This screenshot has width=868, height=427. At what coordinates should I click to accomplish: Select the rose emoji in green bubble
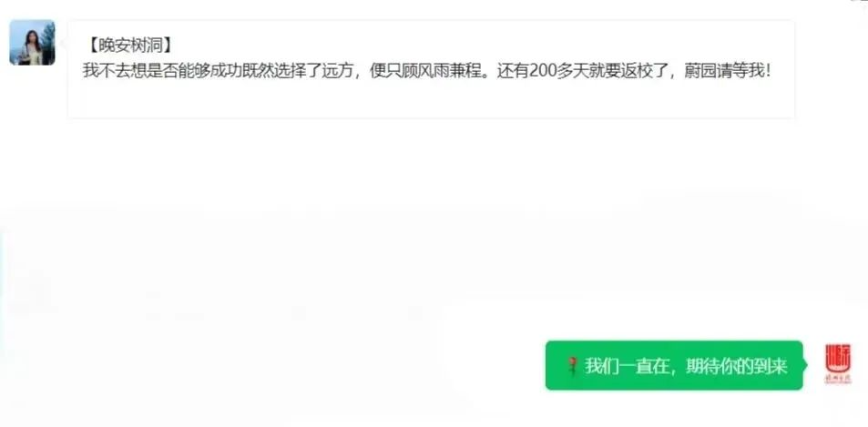point(573,366)
